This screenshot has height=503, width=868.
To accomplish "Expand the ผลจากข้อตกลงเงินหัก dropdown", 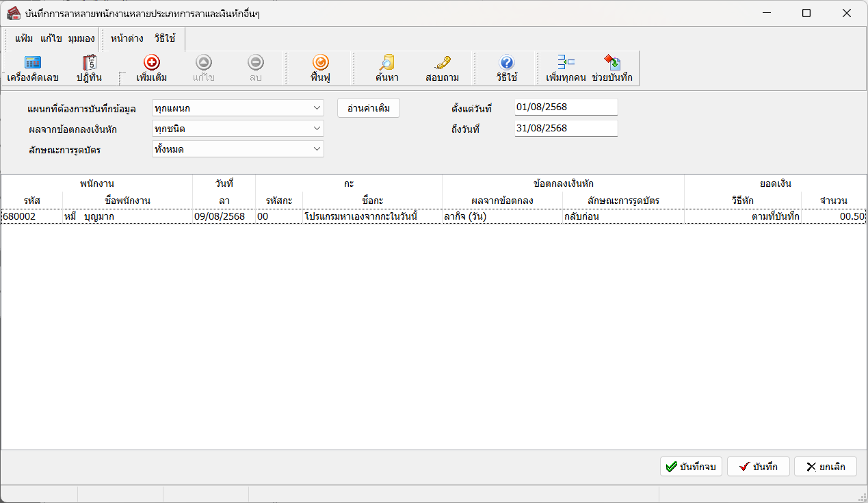I will coord(317,129).
